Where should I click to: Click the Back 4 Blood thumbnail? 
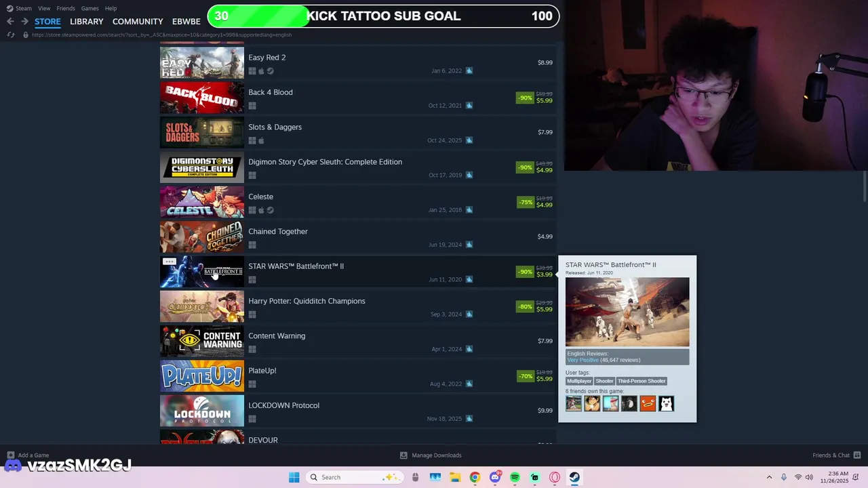[202, 98]
